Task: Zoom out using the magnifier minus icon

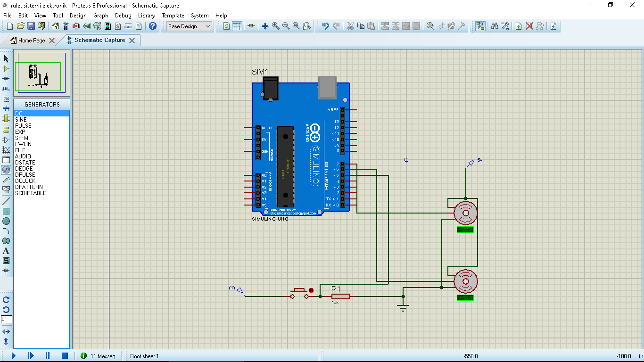Action: click(x=286, y=26)
